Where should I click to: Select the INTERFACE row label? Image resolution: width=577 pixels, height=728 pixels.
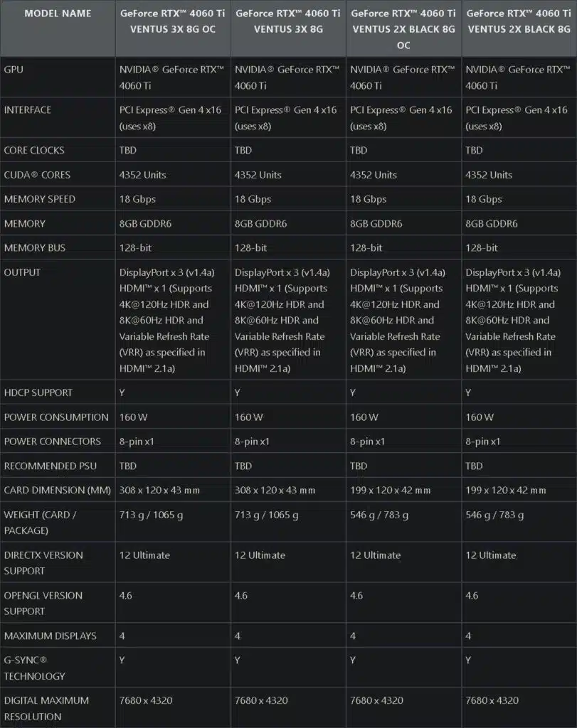click(x=28, y=110)
